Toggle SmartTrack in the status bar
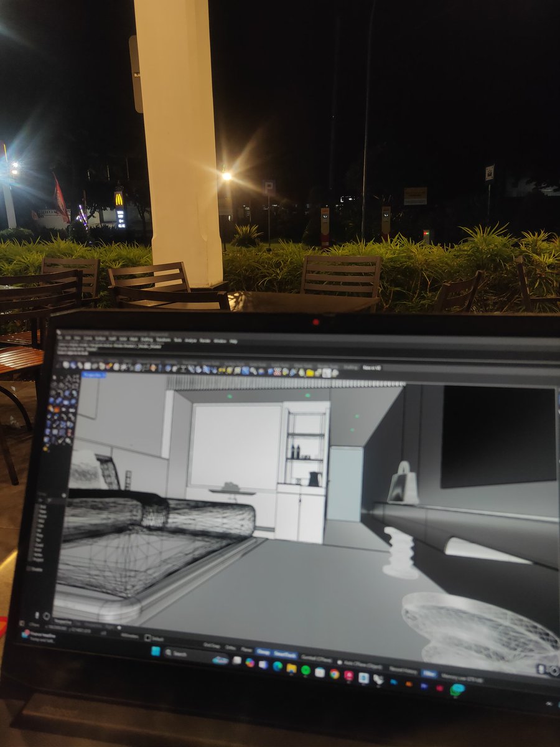 tap(285, 654)
